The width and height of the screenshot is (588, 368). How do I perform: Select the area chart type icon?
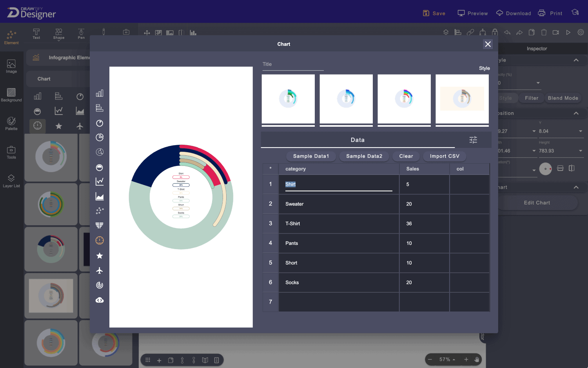coord(100,196)
